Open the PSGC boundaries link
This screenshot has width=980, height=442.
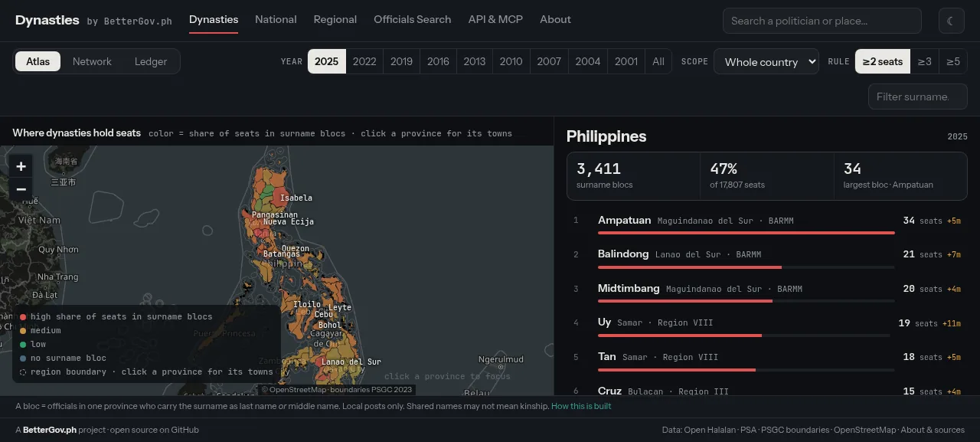pyautogui.click(x=795, y=430)
